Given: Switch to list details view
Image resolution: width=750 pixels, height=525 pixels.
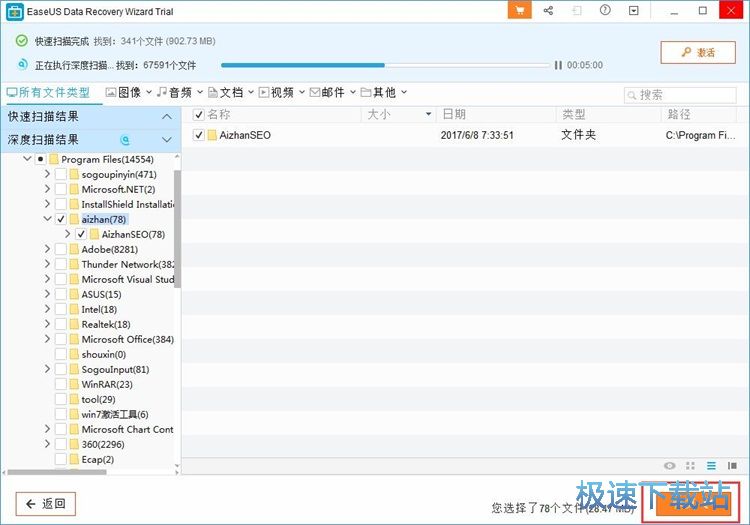Looking at the screenshot, I should click(x=711, y=466).
